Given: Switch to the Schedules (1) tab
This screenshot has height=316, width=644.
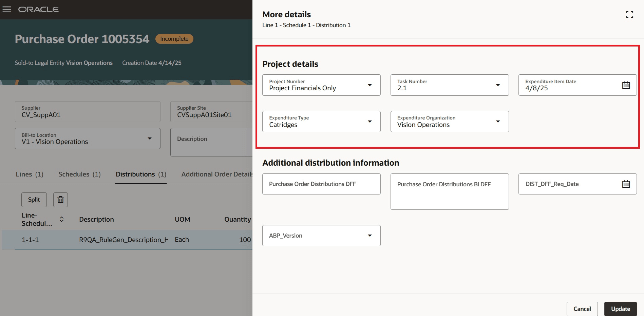Looking at the screenshot, I should pyautogui.click(x=79, y=174).
